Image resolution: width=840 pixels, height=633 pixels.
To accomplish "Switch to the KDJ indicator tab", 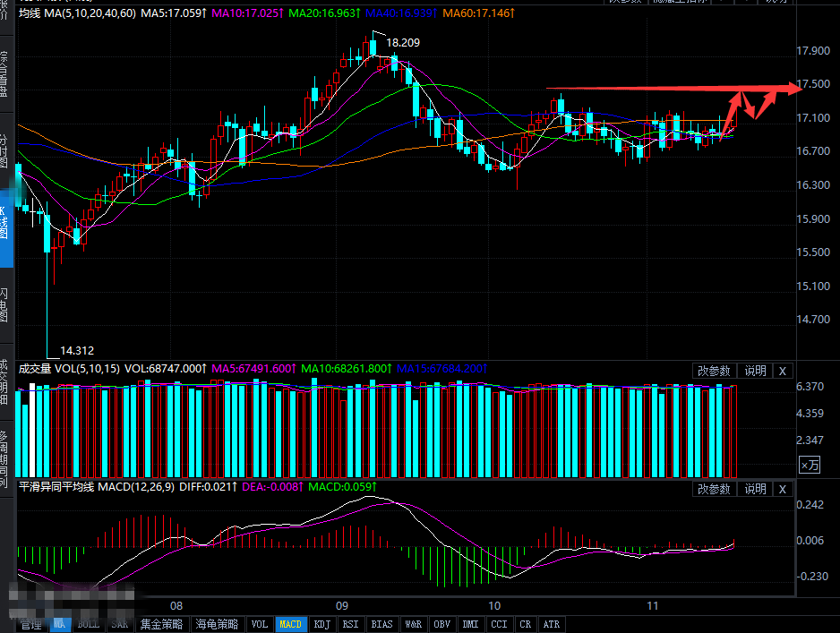I will coord(321,624).
